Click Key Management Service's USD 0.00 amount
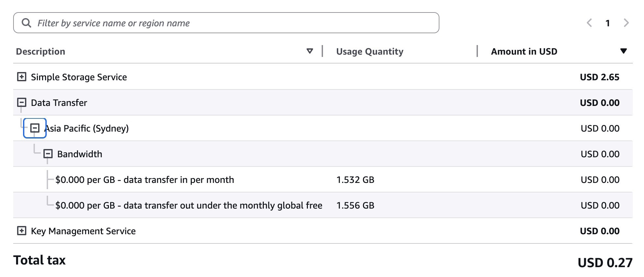Image resolution: width=644 pixels, height=277 pixels. (600, 231)
